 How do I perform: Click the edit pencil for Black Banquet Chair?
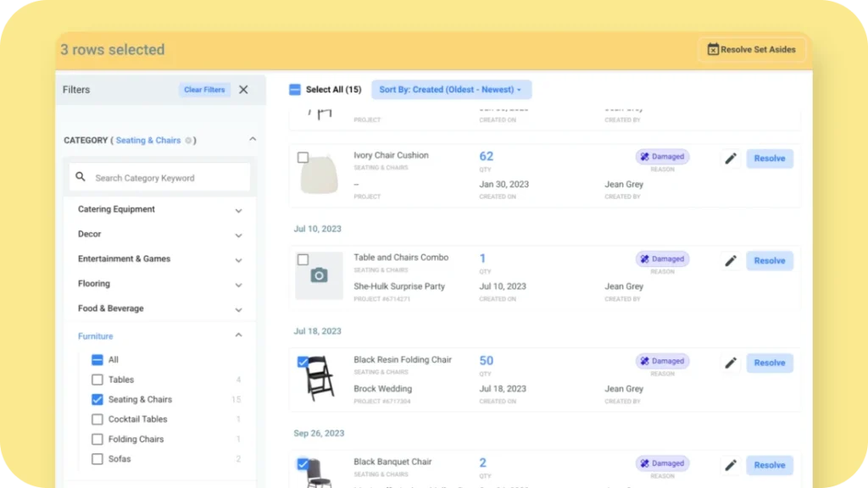(x=730, y=465)
